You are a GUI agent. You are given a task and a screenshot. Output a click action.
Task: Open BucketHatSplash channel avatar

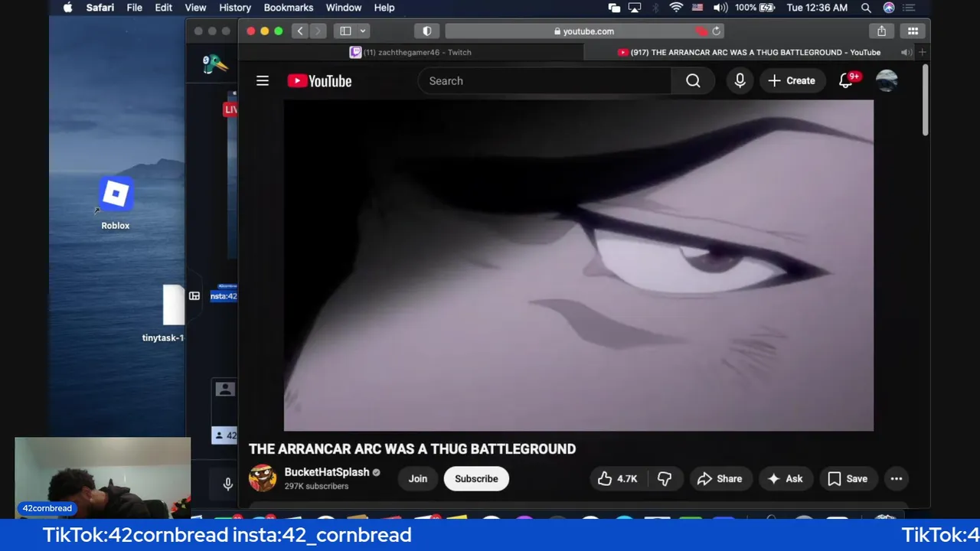click(263, 478)
